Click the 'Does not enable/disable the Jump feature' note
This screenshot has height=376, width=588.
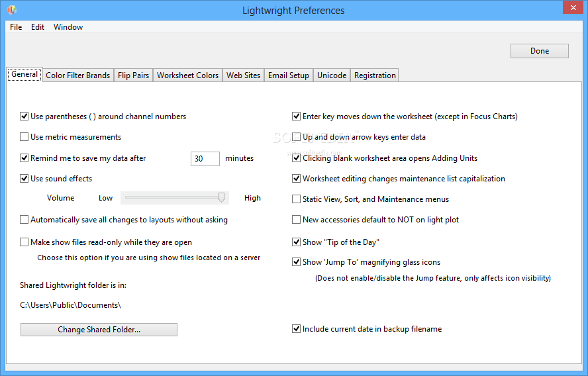tap(433, 278)
